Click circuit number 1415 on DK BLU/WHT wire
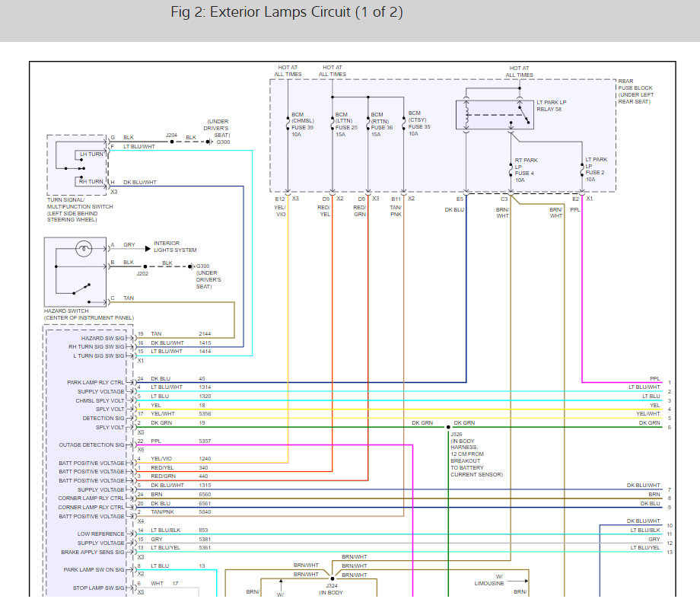700x615 pixels. click(x=205, y=343)
